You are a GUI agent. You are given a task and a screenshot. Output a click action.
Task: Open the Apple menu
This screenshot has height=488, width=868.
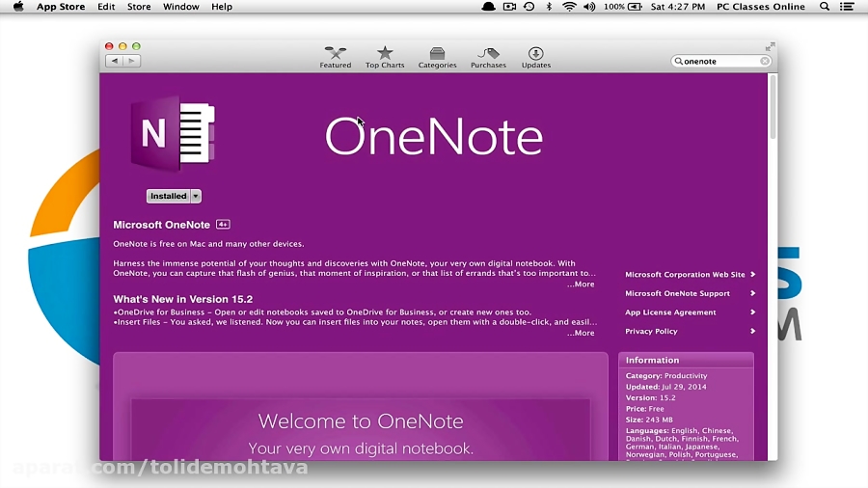pos(18,7)
